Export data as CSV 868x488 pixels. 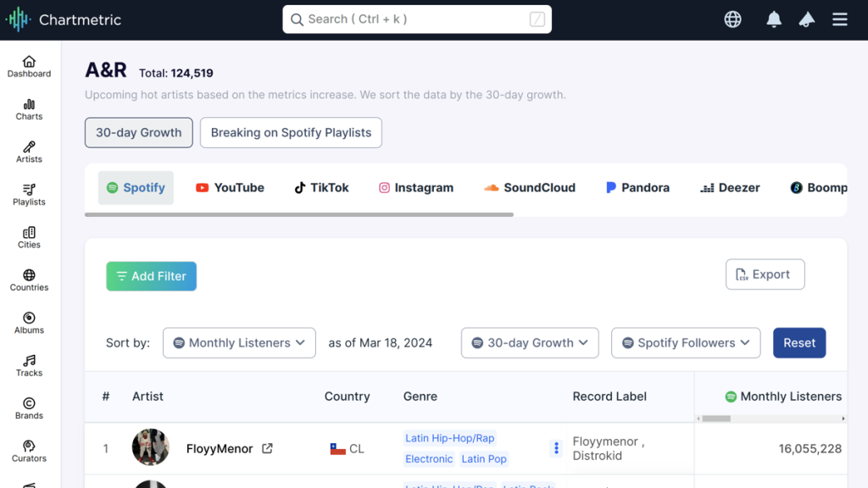pyautogui.click(x=765, y=274)
